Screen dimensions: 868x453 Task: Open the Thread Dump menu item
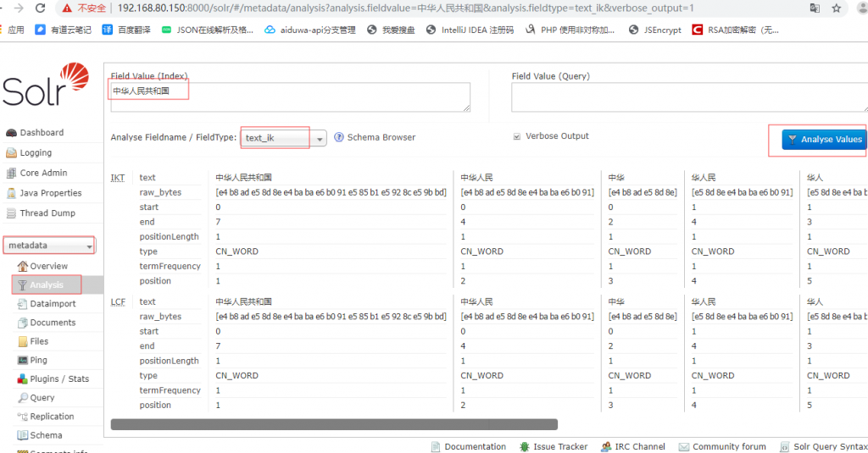[47, 213]
